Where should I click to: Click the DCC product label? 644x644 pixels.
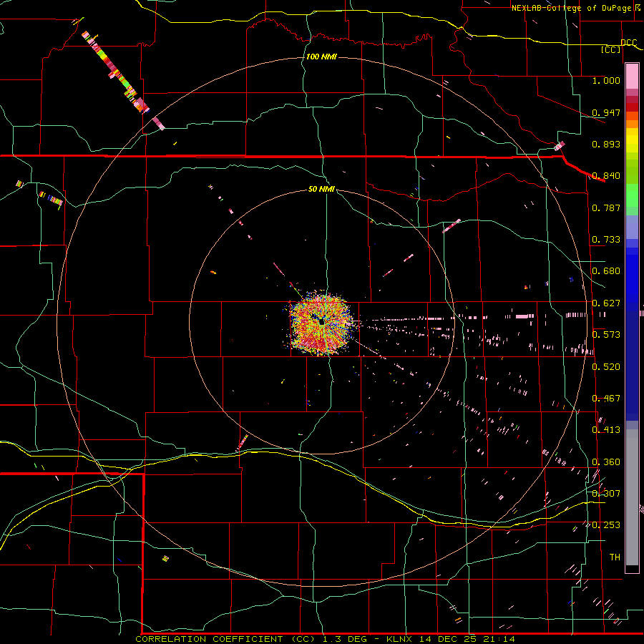pyautogui.click(x=629, y=43)
